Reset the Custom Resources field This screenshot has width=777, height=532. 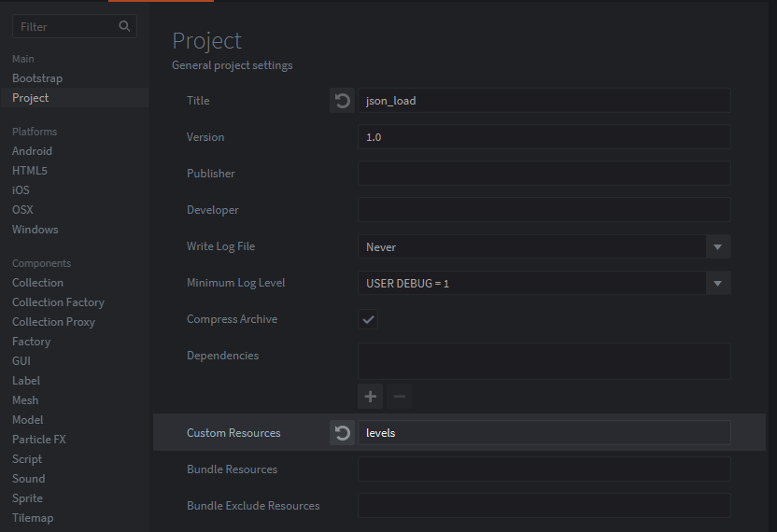tap(343, 433)
